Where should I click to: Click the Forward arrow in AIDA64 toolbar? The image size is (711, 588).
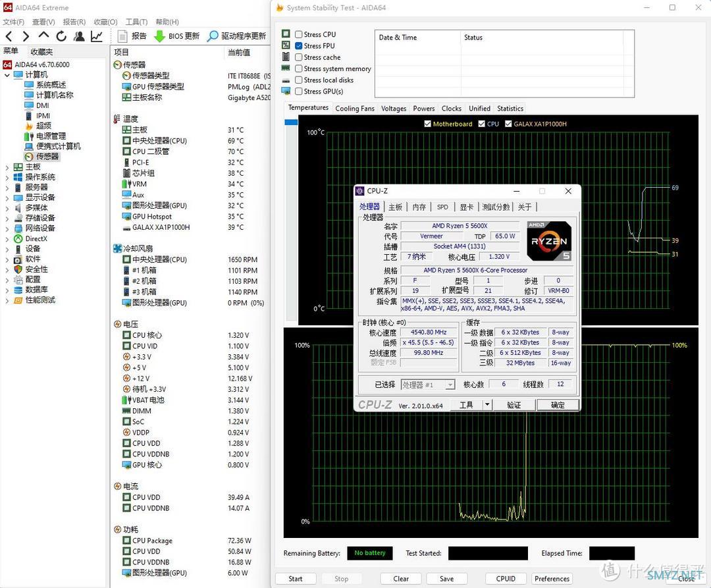pos(26,36)
